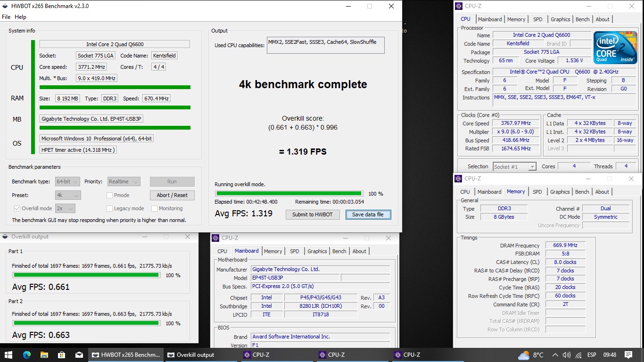644x362 pixels.
Task: Launch Microsoft Edge from the taskbar
Action: (26, 355)
